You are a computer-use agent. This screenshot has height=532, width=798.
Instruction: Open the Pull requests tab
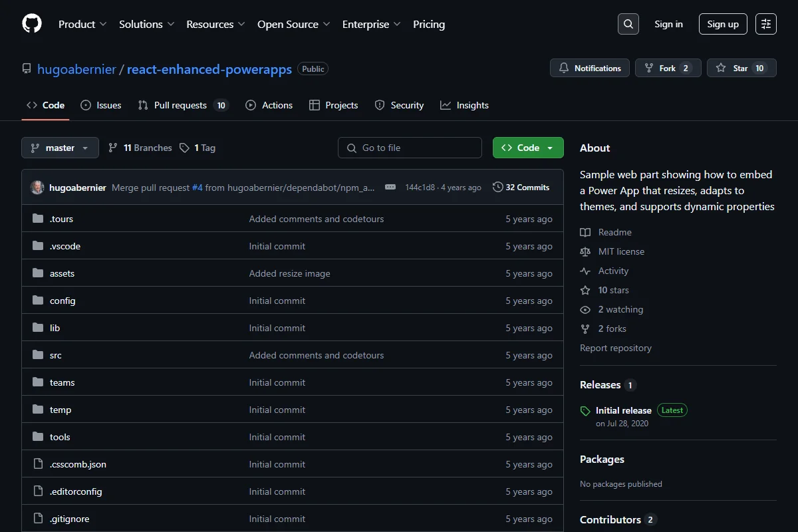click(183, 105)
